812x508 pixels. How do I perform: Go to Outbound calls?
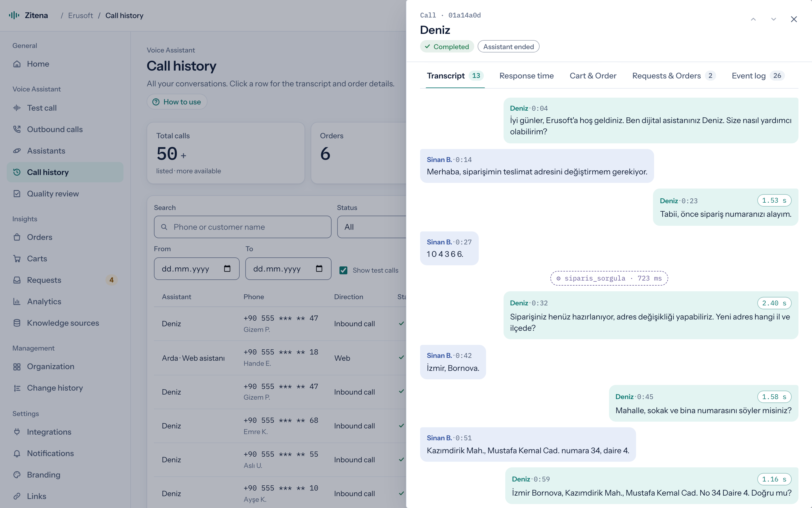(x=65, y=129)
